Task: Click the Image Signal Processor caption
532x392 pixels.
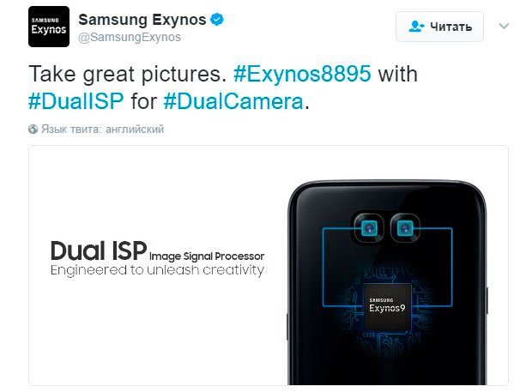Action: pos(207,256)
